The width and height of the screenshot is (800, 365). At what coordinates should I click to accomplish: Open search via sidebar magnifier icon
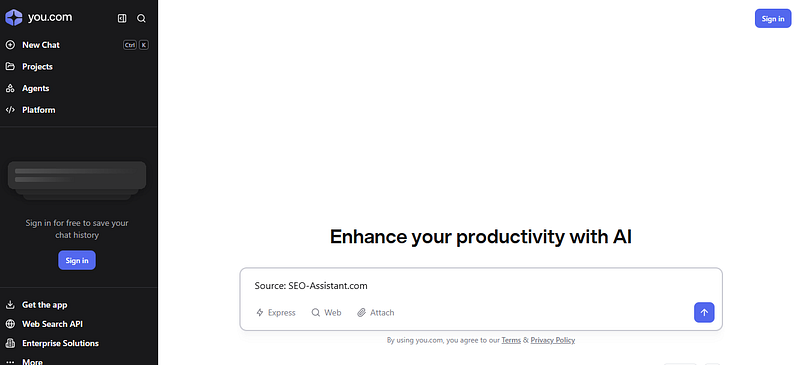pos(141,18)
